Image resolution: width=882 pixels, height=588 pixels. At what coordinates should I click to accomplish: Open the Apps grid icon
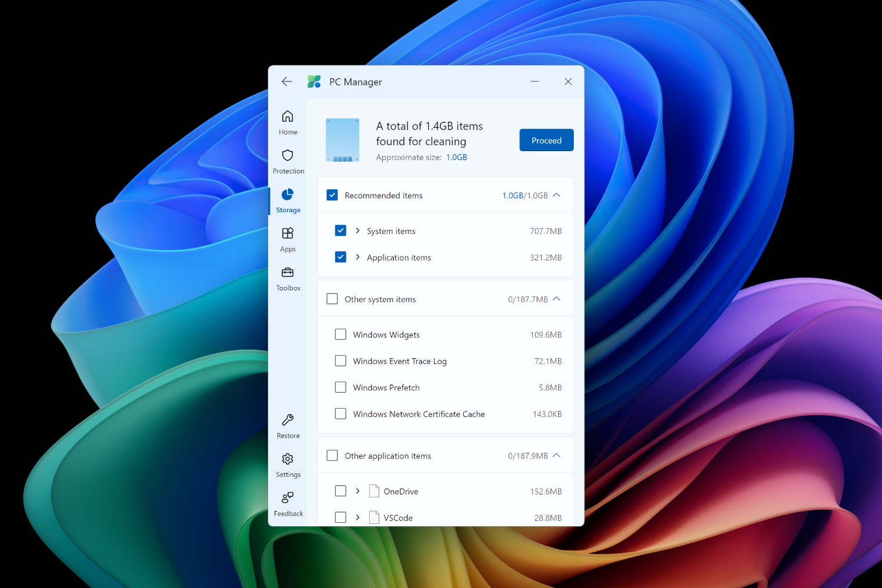(288, 233)
